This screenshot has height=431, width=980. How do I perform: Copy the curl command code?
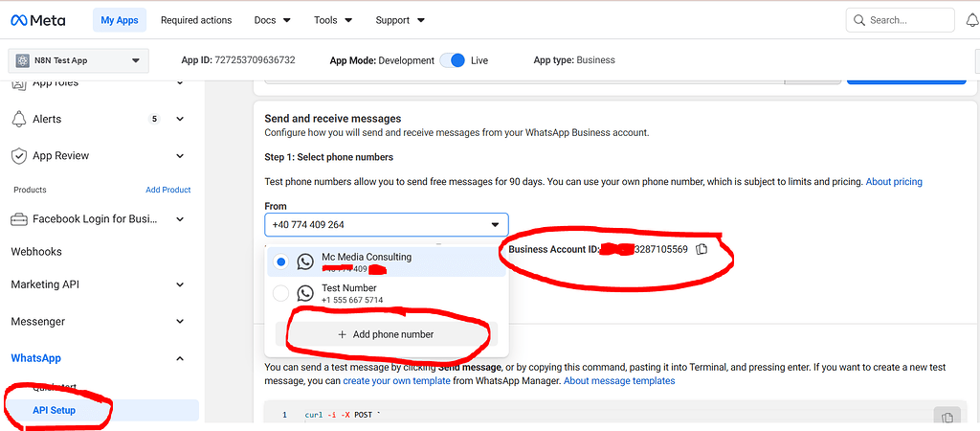[x=947, y=417]
